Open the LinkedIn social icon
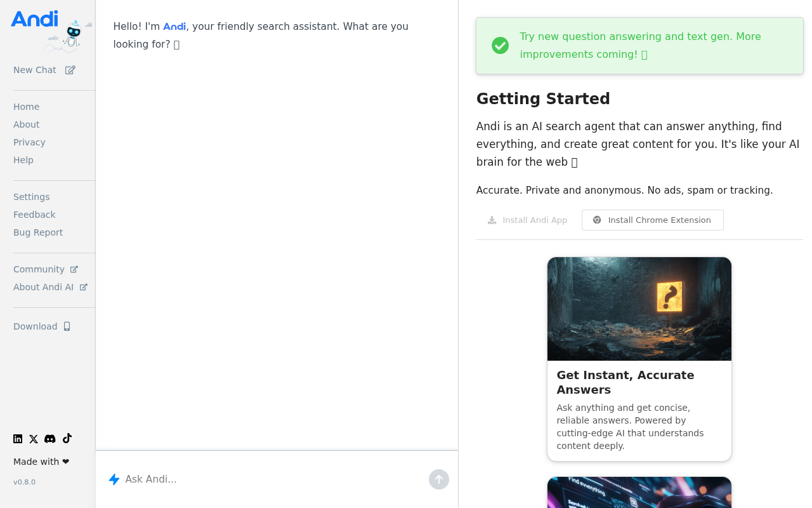The height and width of the screenshot is (508, 812). point(18,439)
